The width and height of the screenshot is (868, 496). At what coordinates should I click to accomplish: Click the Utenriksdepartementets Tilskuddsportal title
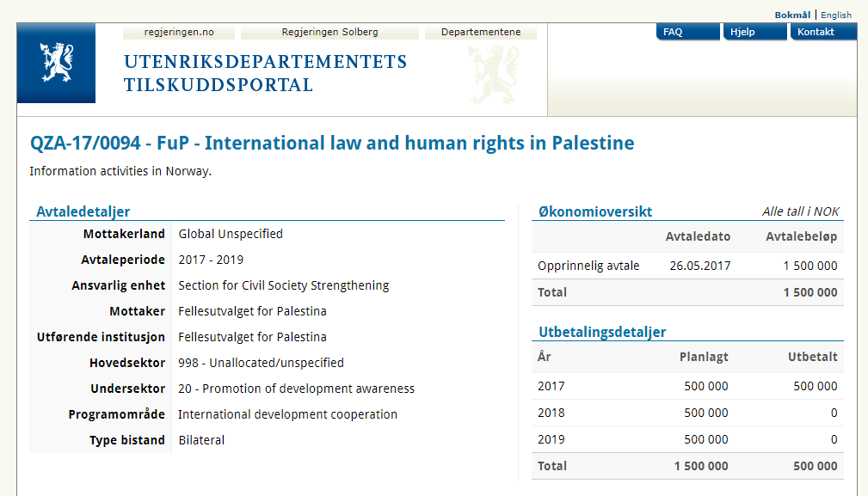tap(265, 74)
